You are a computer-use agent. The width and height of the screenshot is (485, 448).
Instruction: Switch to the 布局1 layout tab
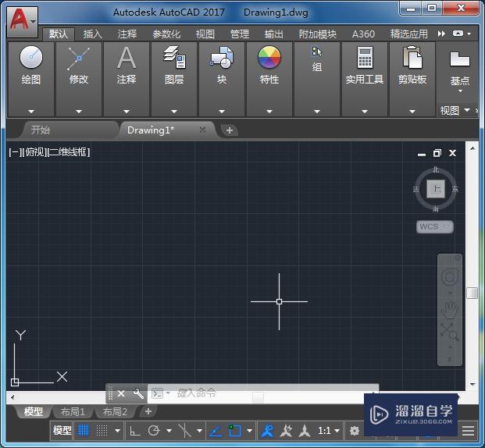(x=73, y=412)
